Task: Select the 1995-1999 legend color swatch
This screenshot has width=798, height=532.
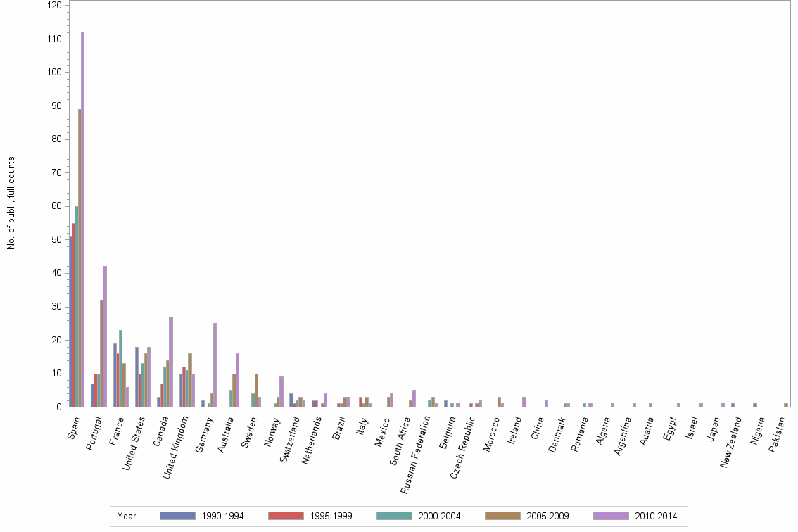Action: [x=285, y=516]
